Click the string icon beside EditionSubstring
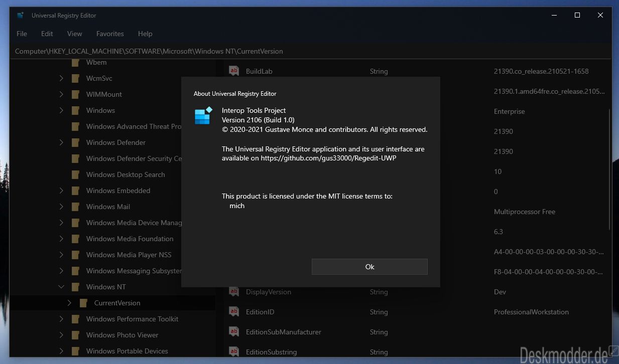This screenshot has width=619, height=364. [x=233, y=352]
